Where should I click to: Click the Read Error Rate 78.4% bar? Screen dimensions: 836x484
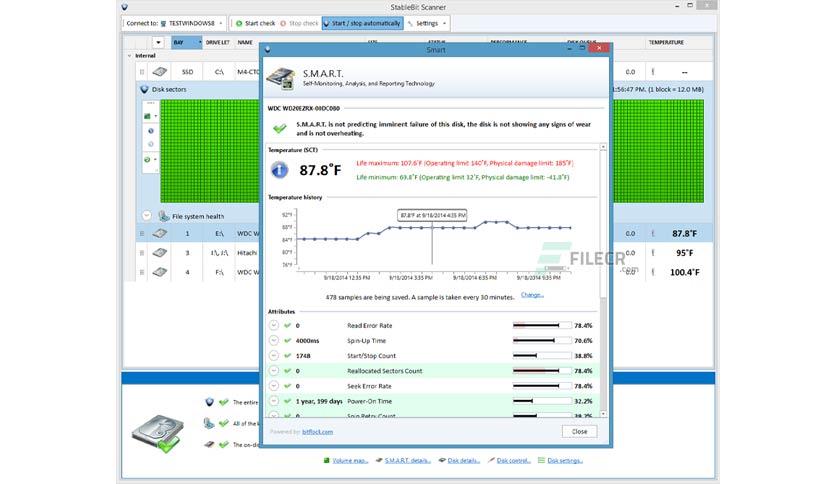tap(542, 325)
